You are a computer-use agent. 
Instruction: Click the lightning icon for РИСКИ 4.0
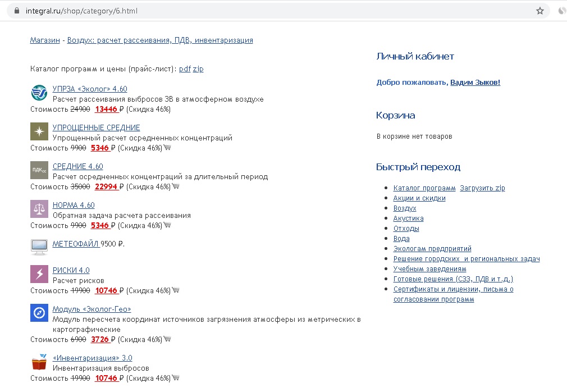point(39,275)
